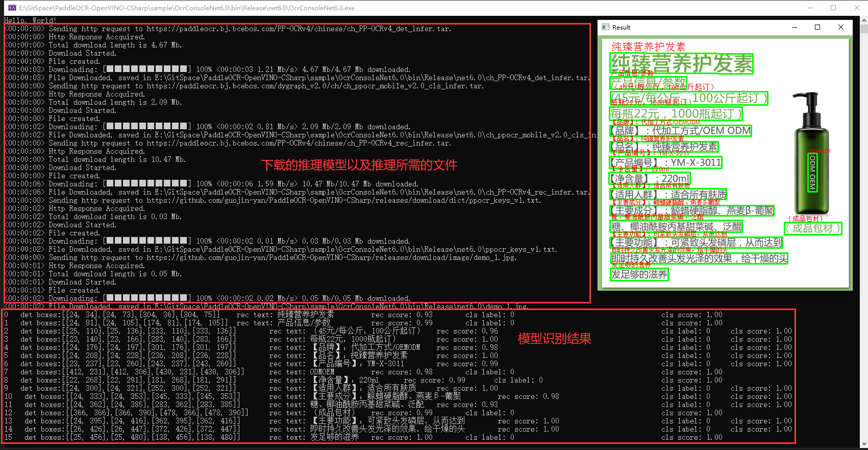Viewport: 868px width, 450px height.
Task: Click "Total download length is 10.47 Mb."
Action: (117, 159)
